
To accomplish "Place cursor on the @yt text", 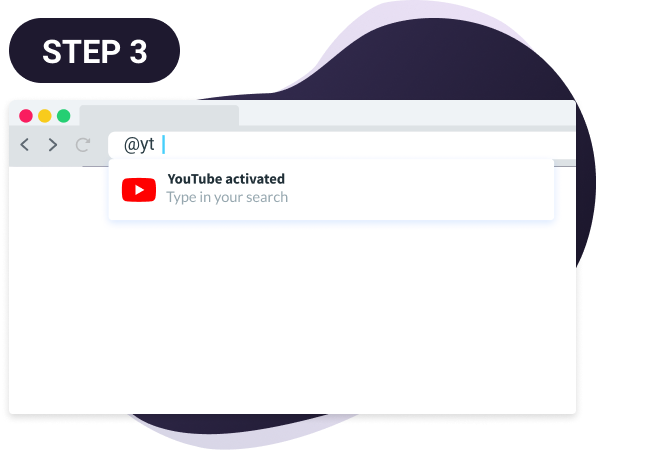I will (139, 145).
